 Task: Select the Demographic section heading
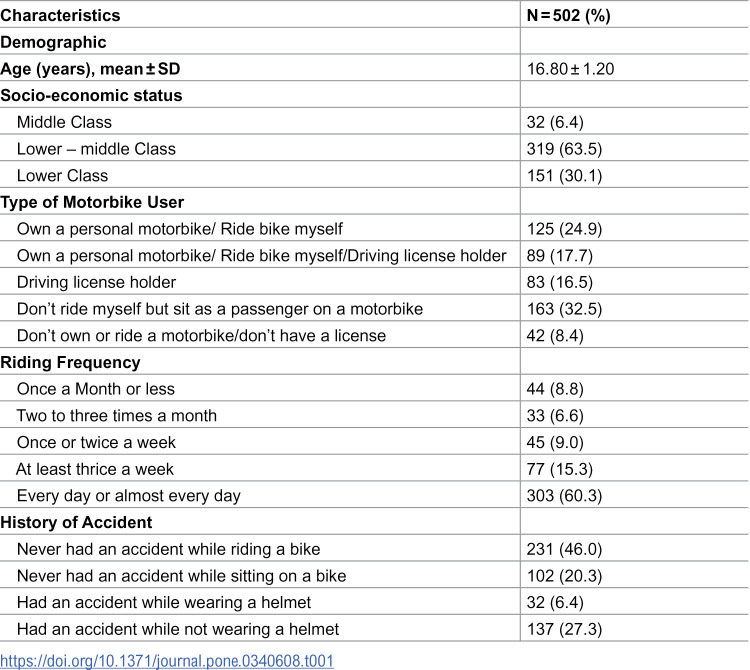click(x=53, y=42)
